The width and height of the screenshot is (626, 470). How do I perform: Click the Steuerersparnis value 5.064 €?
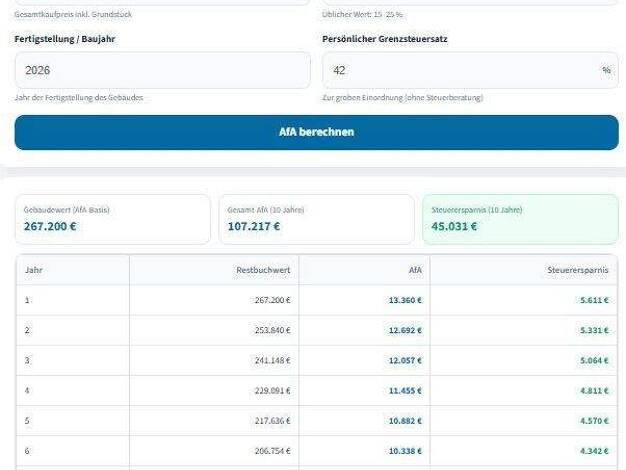594,360
